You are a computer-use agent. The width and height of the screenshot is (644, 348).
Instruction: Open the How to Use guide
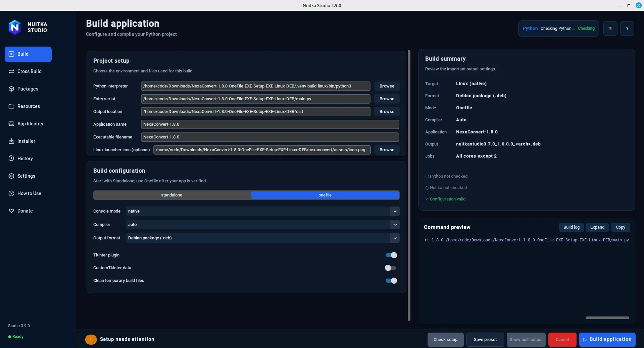[x=28, y=193]
